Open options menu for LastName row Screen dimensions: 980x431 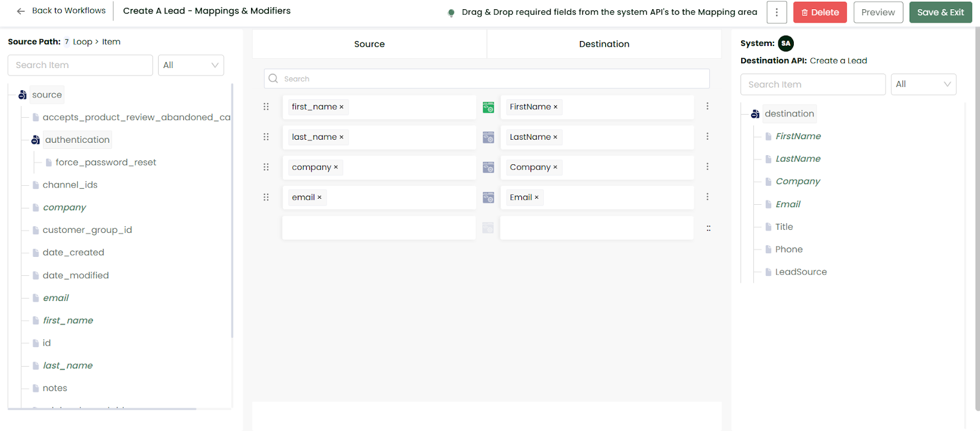(x=707, y=136)
